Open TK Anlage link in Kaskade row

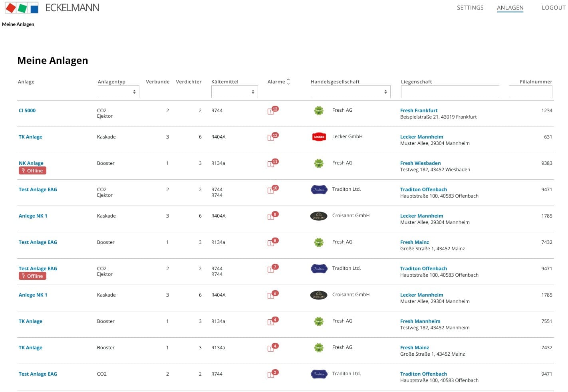30,137
